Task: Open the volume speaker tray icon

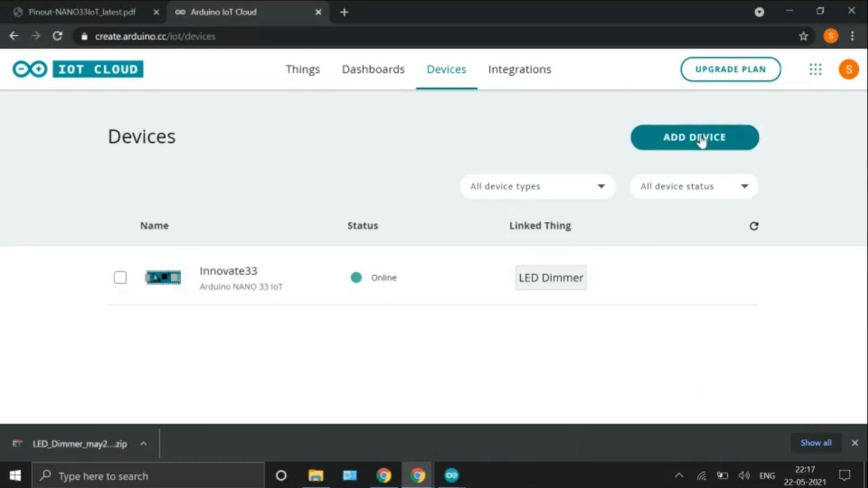Action: 744,475
